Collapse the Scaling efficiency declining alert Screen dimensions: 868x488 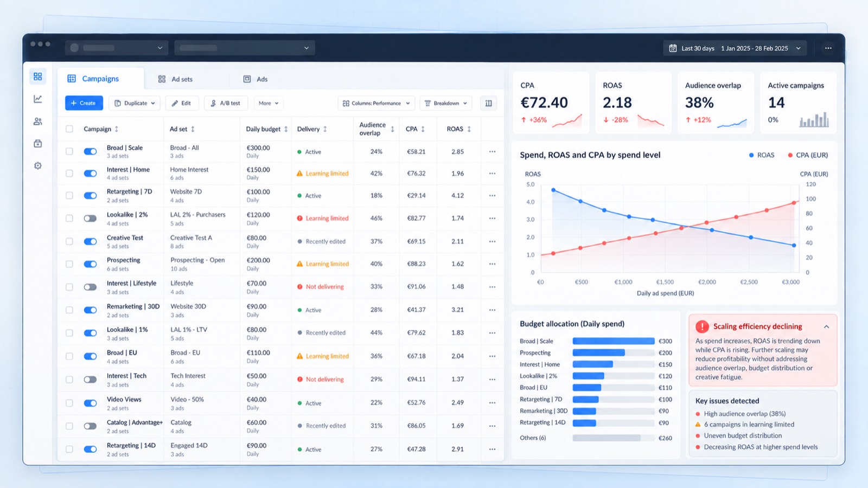826,326
